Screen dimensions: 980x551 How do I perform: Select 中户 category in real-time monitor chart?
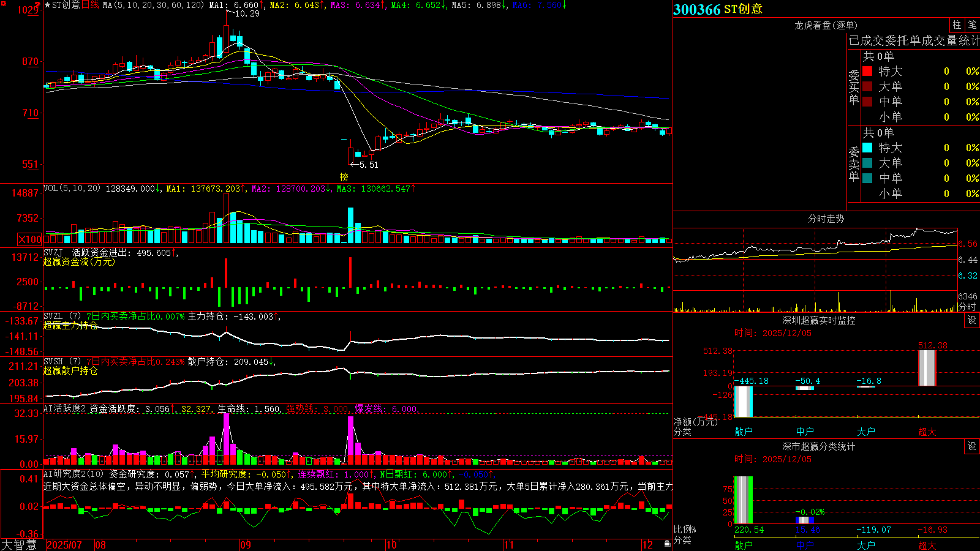tap(805, 432)
